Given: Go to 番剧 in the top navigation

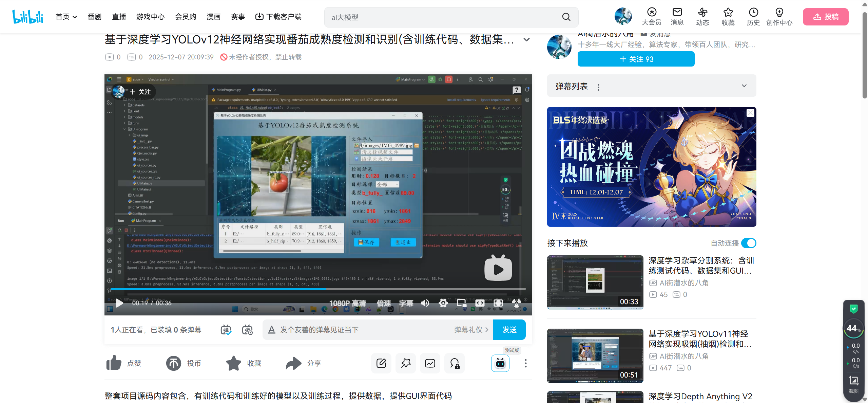Looking at the screenshot, I should [x=94, y=17].
